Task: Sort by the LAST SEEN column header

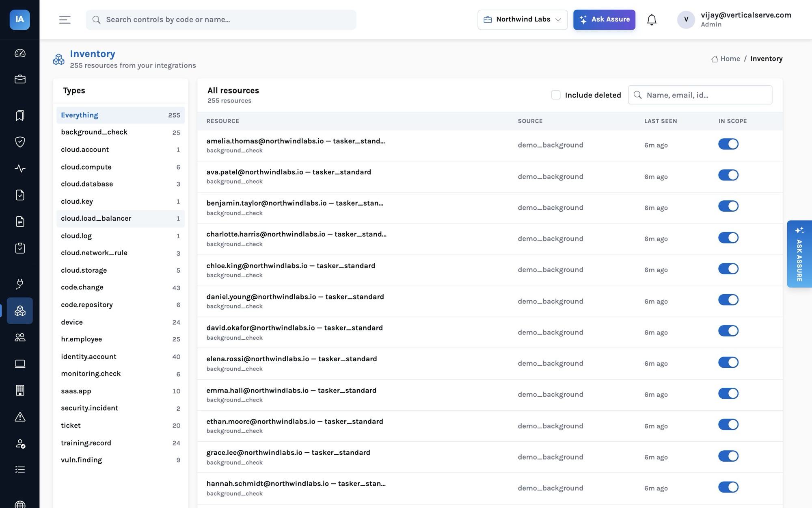Action: [x=661, y=121]
